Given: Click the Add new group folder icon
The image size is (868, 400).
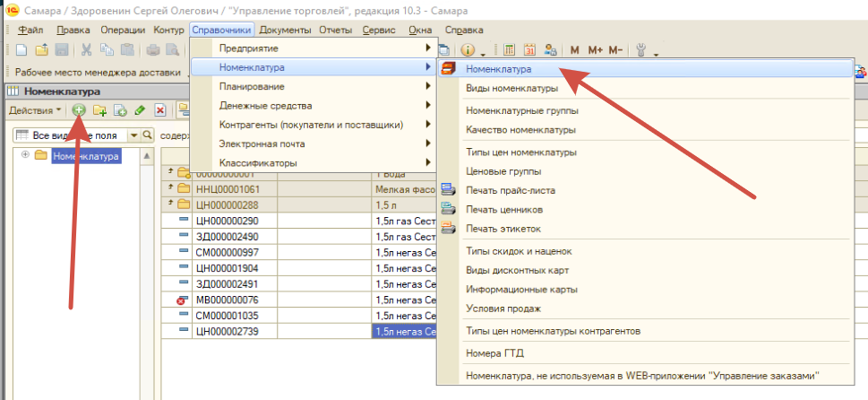Looking at the screenshot, I should [99, 110].
